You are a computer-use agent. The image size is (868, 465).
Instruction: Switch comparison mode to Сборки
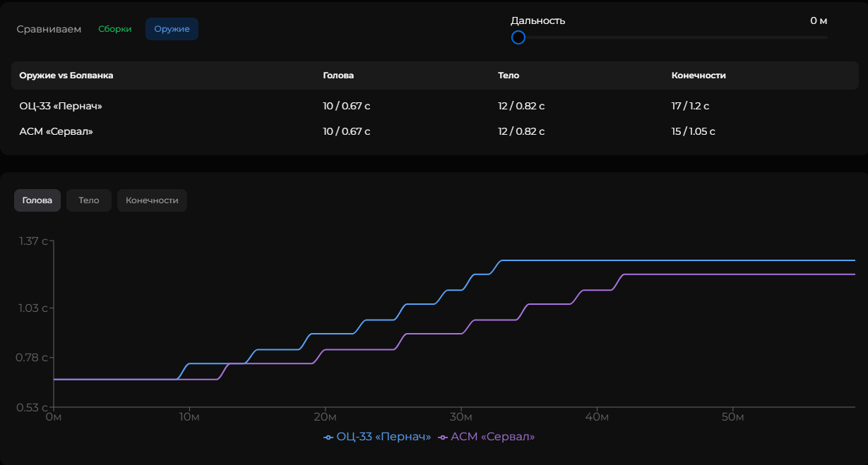point(115,29)
